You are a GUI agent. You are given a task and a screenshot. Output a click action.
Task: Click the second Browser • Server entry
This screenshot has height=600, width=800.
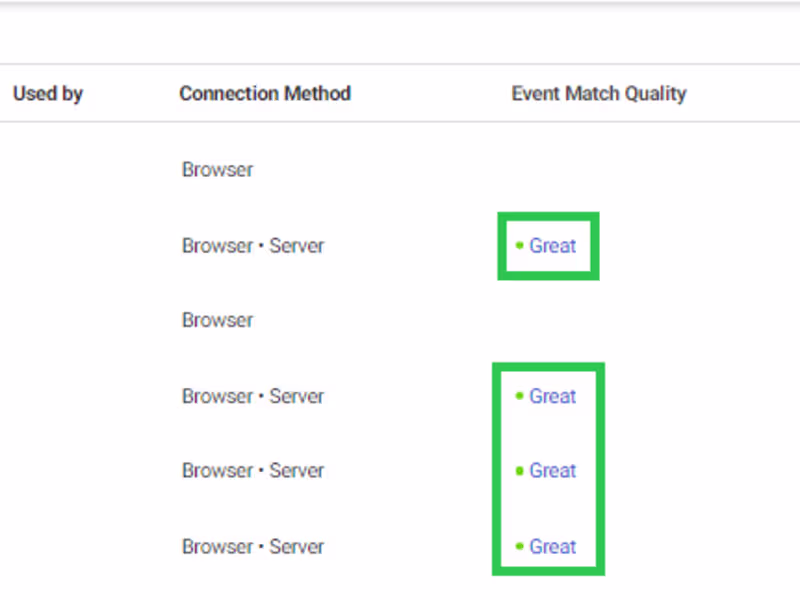(x=253, y=396)
